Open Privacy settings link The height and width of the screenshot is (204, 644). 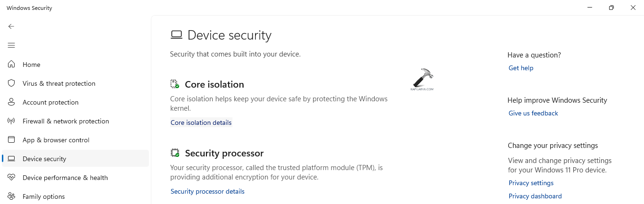[x=531, y=183]
